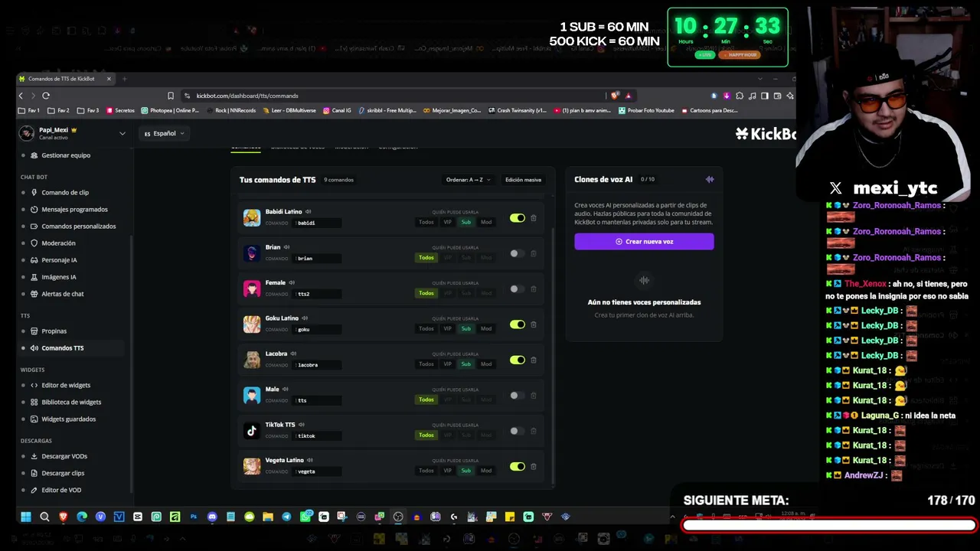
Task: Turn off the Goku Latino toggle
Action: tap(517, 324)
